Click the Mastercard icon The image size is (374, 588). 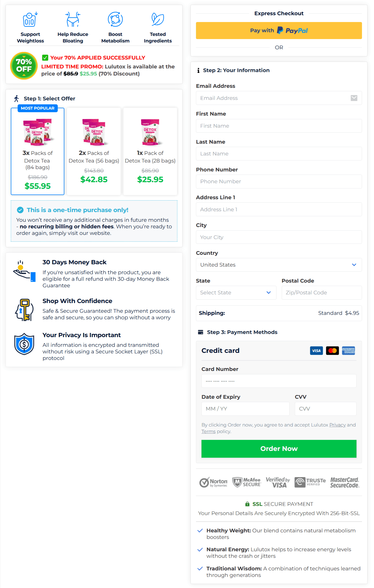[332, 350]
